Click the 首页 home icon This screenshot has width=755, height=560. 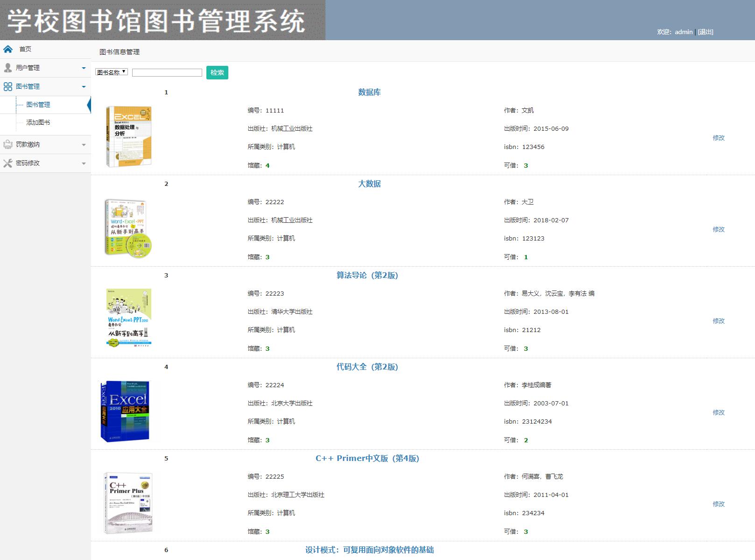point(8,49)
